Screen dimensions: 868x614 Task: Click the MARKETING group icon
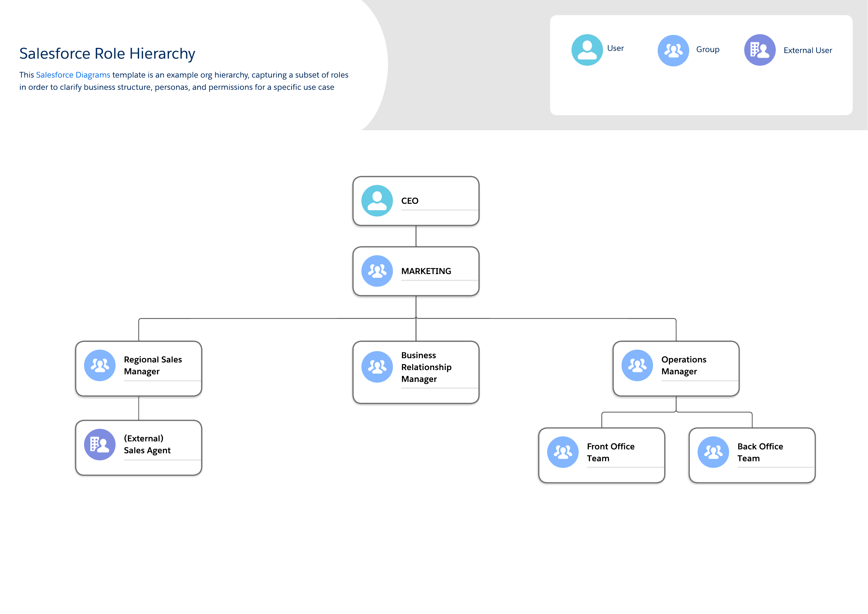click(x=377, y=271)
